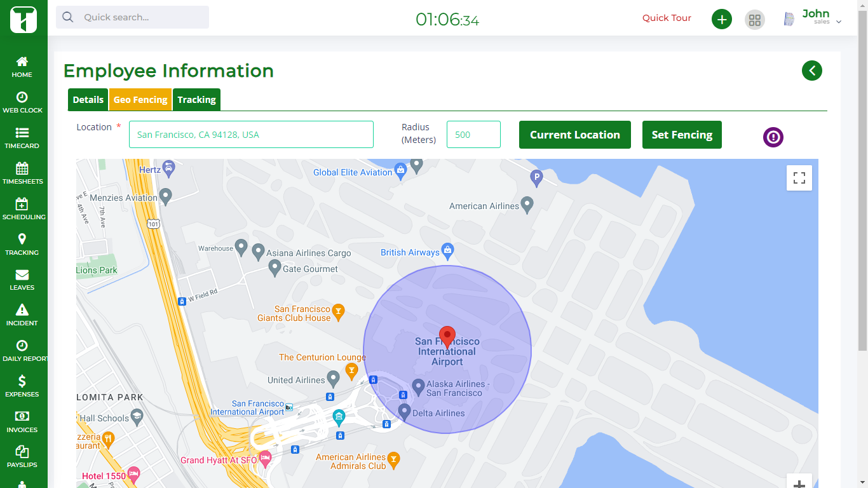Open the Web Clock sidebar item

click(22, 102)
